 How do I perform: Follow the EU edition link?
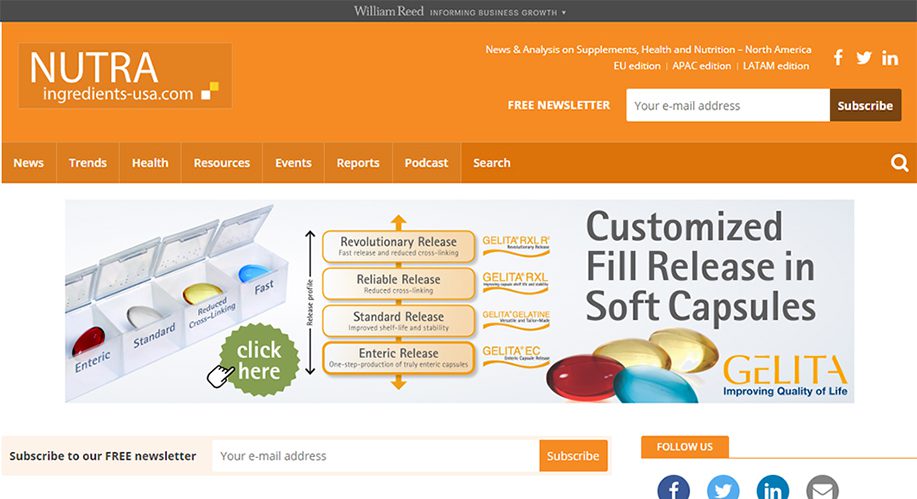pos(637,66)
